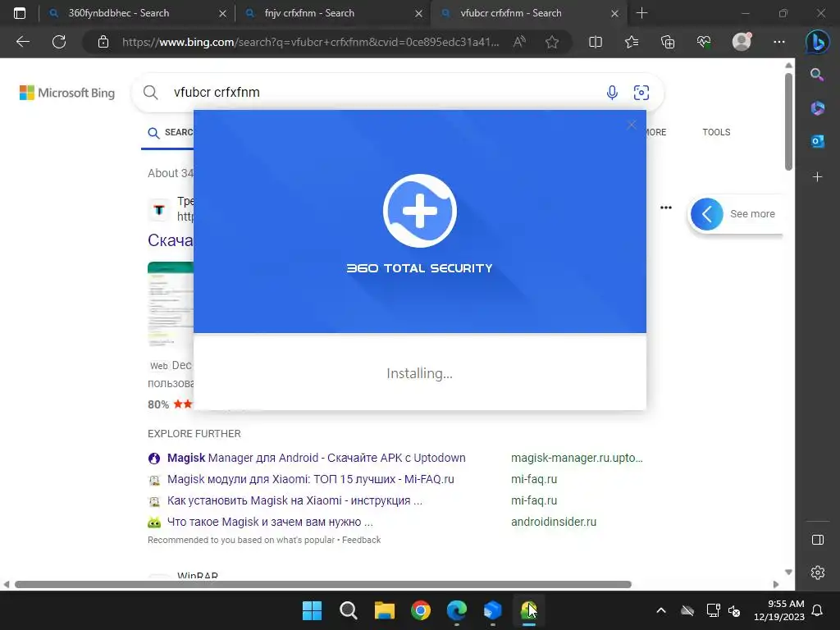Open Microsoft Edge taskbar icon
Image resolution: width=840 pixels, height=630 pixels.
tap(456, 610)
